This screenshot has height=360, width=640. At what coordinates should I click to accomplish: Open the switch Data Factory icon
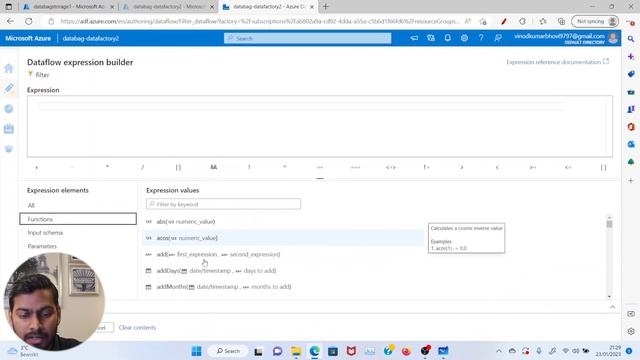point(431,38)
